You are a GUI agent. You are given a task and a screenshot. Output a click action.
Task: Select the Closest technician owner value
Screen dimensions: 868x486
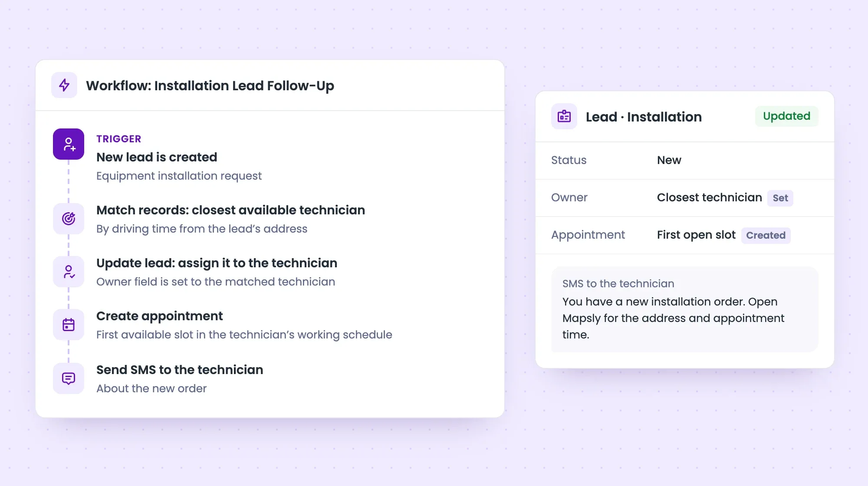pyautogui.click(x=710, y=197)
